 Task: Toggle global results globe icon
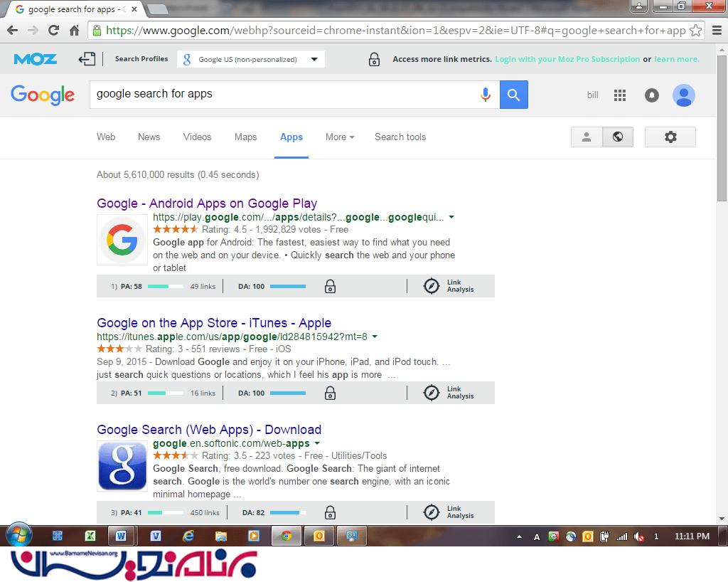pos(618,137)
